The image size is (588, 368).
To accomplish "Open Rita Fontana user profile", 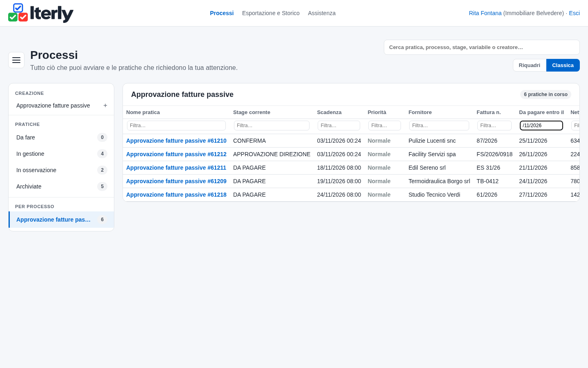I will [485, 13].
